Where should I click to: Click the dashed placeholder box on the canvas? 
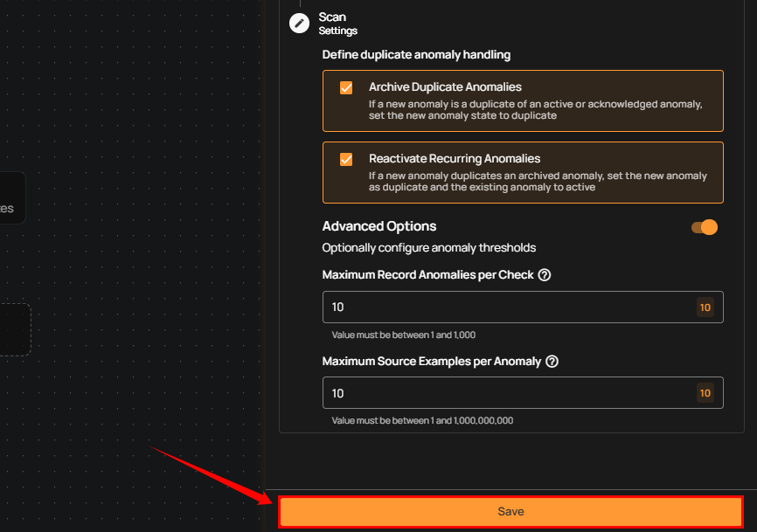[x=15, y=329]
